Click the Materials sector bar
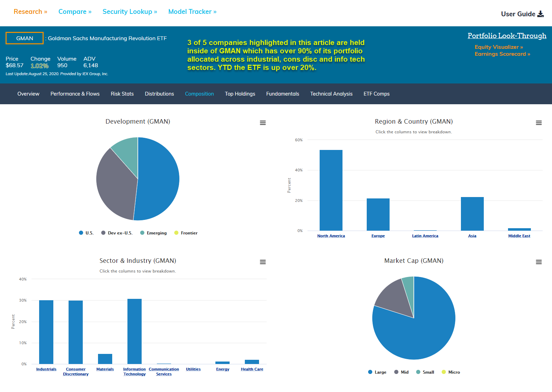This screenshot has height=392, width=552. [105, 359]
